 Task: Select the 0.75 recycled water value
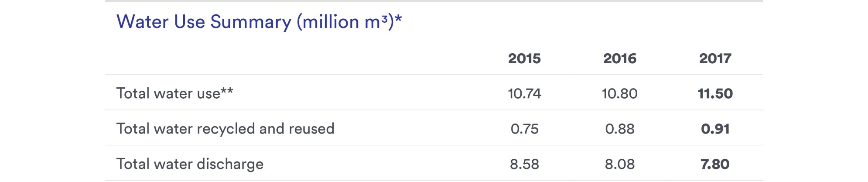click(524, 129)
